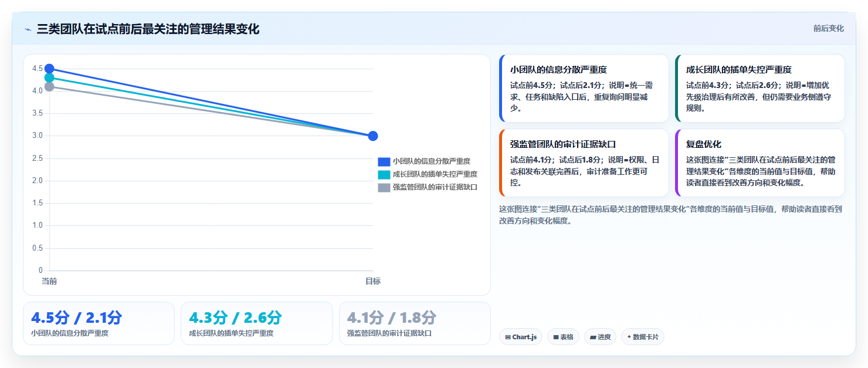Click the 目标 x-axis label

click(373, 281)
